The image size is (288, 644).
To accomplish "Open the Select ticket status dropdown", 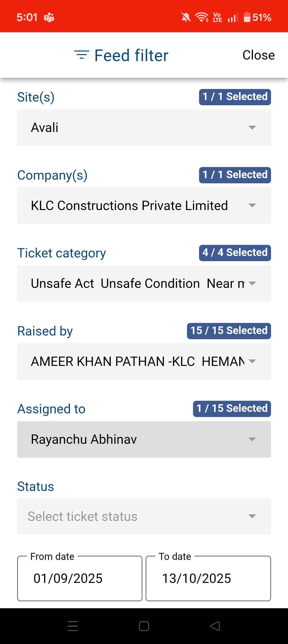I will tap(144, 516).
